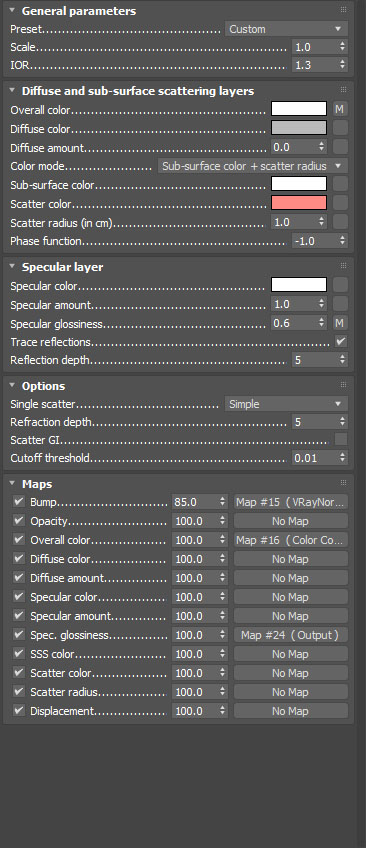Toggle the Scatter radius map enable checkbox
This screenshot has width=366, height=848.
click(x=19, y=692)
